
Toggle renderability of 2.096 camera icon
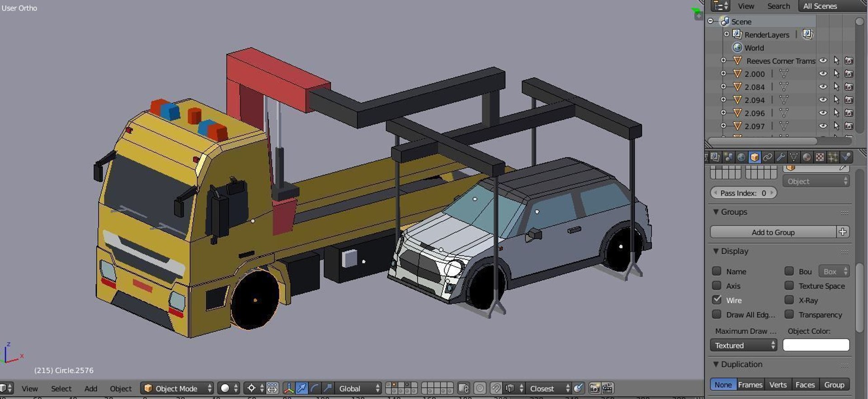coord(849,113)
